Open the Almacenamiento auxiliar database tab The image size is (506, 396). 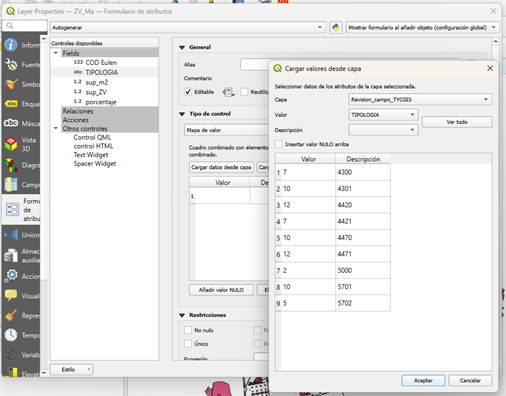click(11, 256)
